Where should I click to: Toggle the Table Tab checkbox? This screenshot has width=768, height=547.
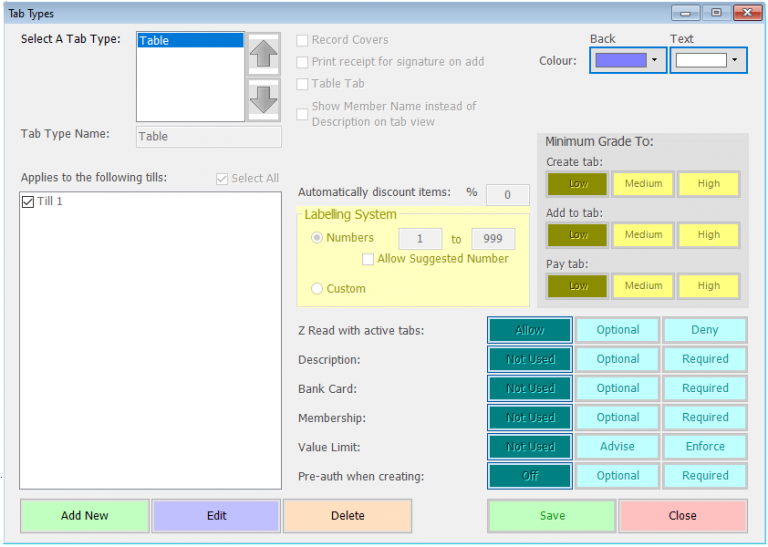[302, 84]
